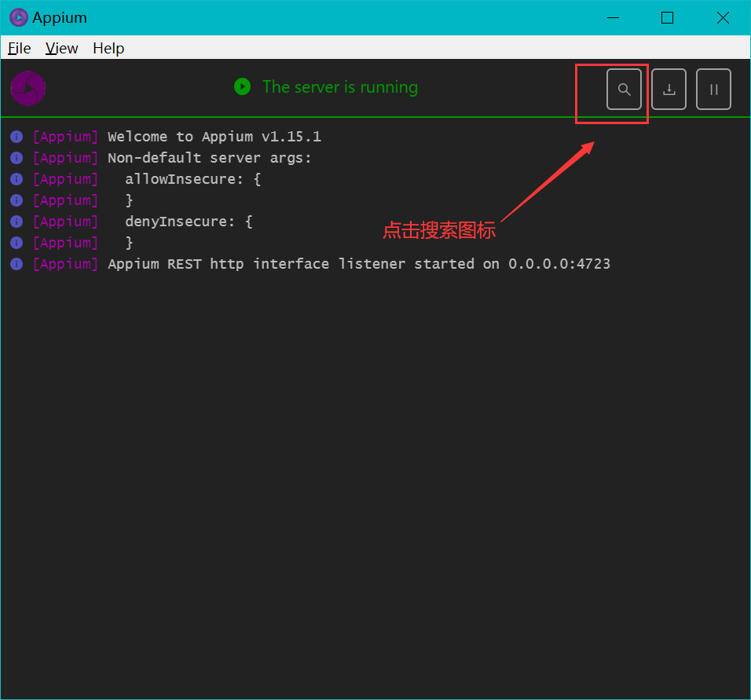Open the Help menu

pyautogui.click(x=108, y=48)
